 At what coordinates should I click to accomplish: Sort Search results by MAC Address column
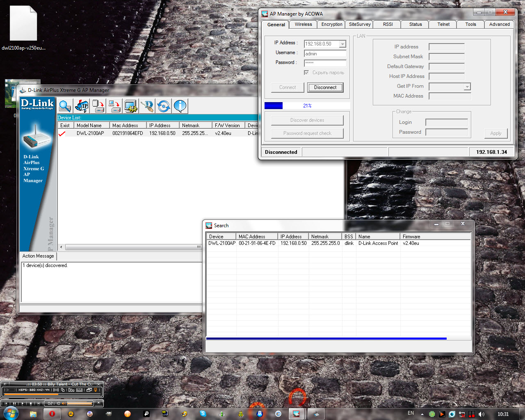point(257,237)
